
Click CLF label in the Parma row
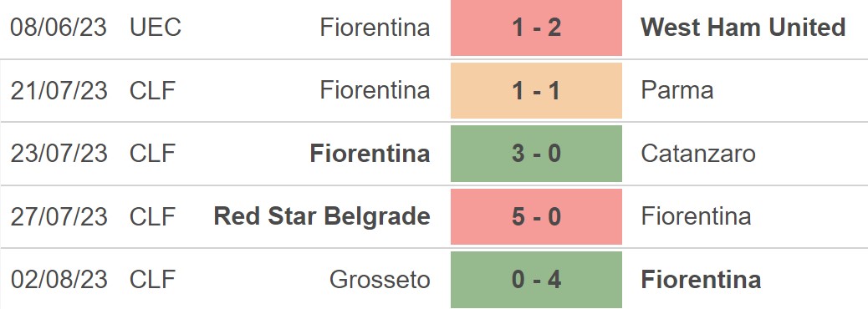coord(152,90)
